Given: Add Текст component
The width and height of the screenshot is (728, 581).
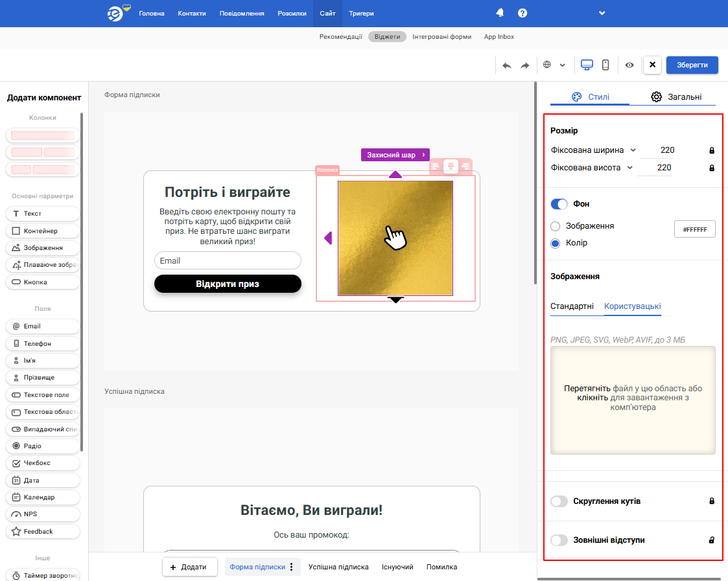Looking at the screenshot, I should [43, 214].
